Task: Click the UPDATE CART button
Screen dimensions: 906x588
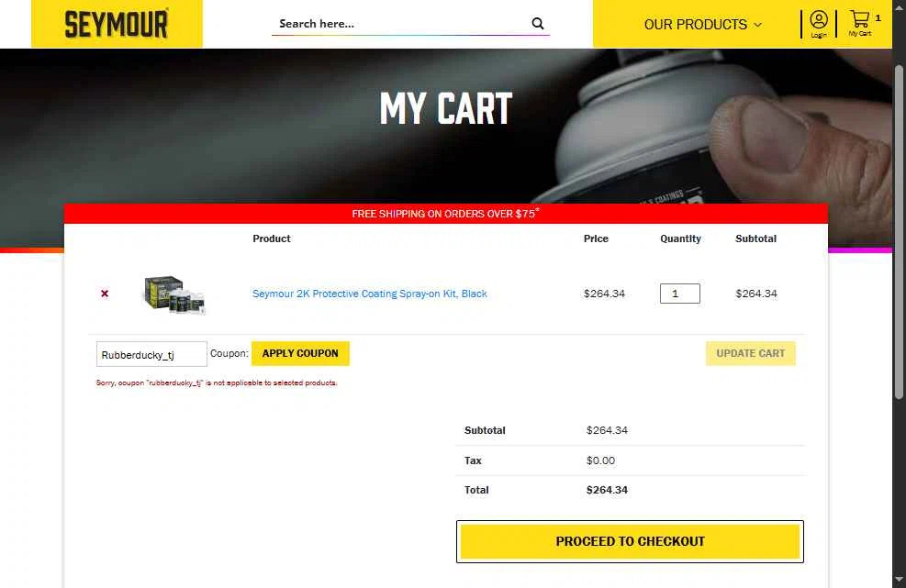Action: click(750, 353)
